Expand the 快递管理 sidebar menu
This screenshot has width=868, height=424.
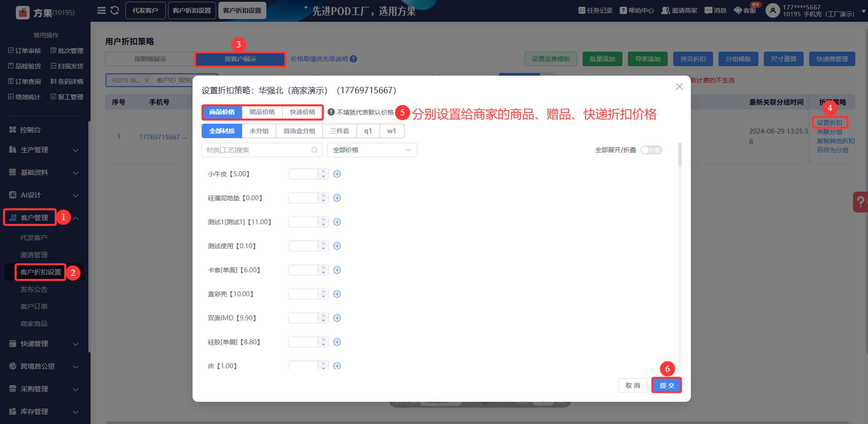point(44,344)
